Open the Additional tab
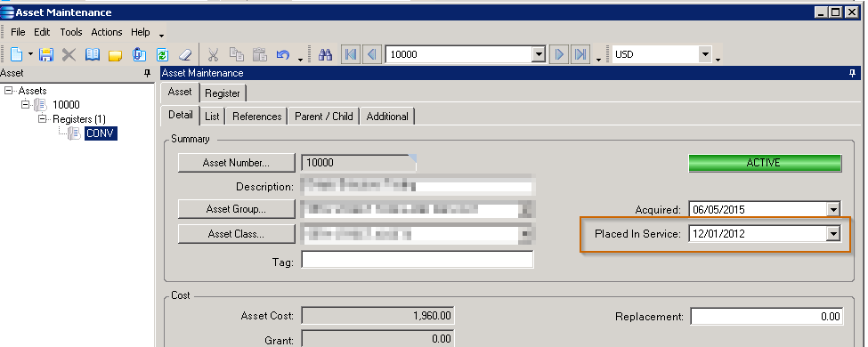This screenshot has width=868, height=347. click(387, 117)
